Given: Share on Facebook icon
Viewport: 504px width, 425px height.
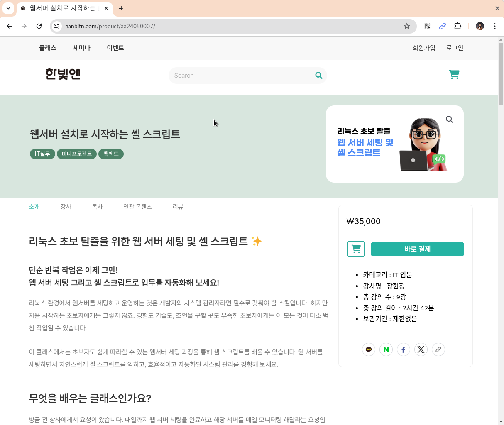Looking at the screenshot, I should pyautogui.click(x=404, y=349).
